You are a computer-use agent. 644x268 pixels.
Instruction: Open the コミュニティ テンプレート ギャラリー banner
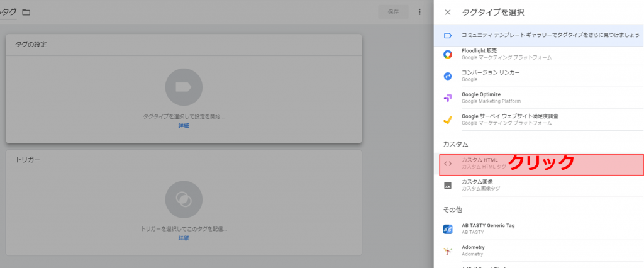539,35
